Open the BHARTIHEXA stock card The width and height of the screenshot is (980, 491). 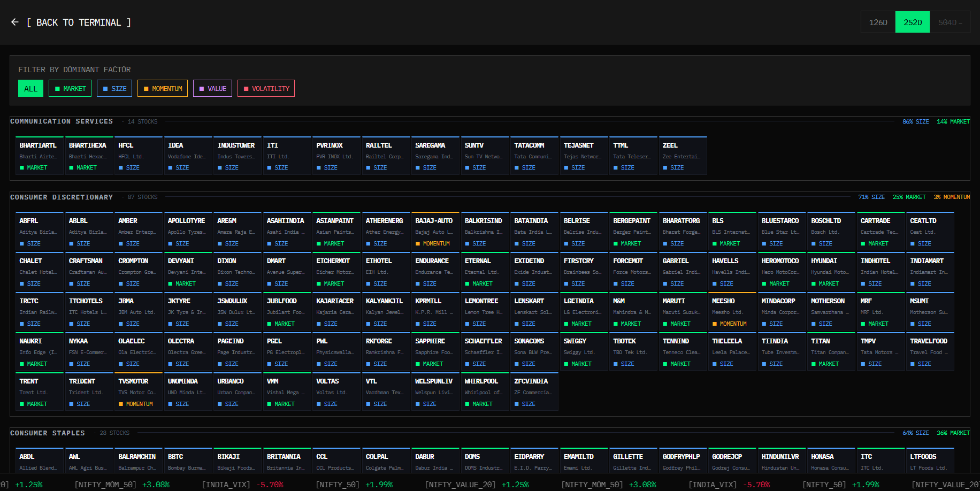point(89,156)
